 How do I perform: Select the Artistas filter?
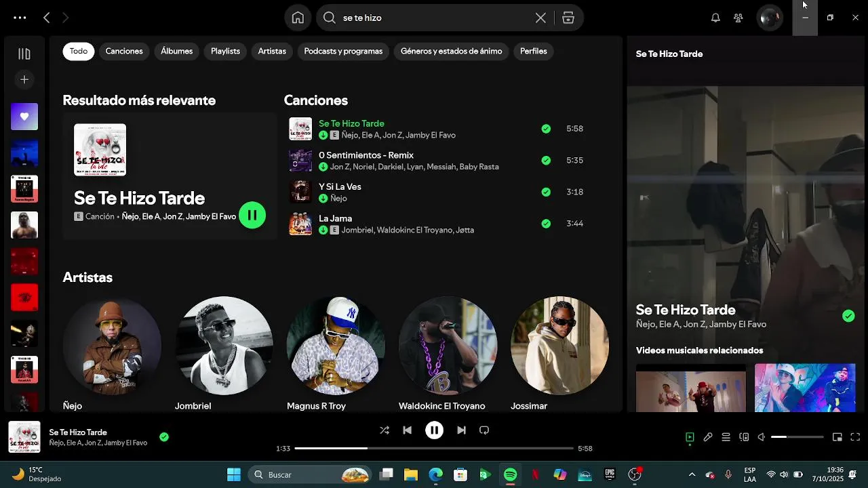coord(272,52)
